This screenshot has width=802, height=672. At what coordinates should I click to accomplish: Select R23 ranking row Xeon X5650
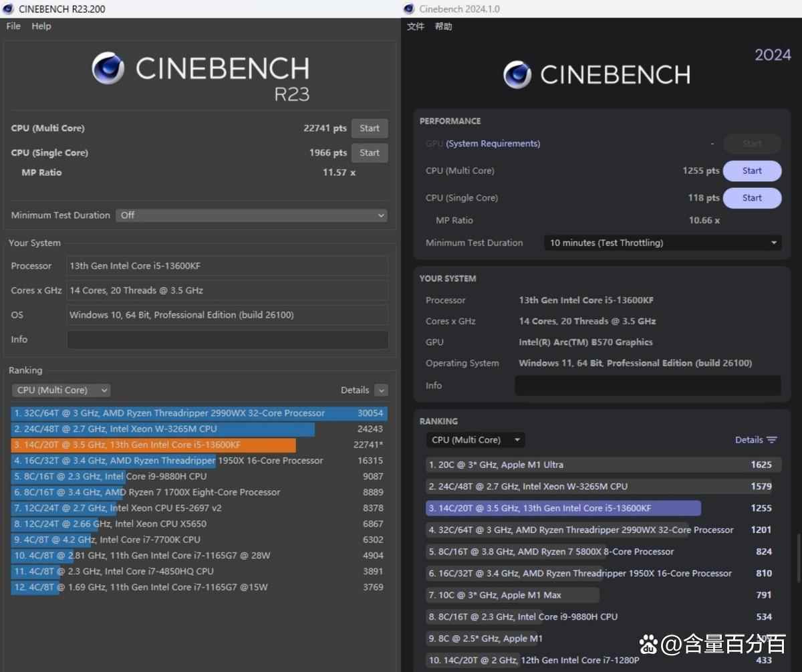click(x=199, y=524)
